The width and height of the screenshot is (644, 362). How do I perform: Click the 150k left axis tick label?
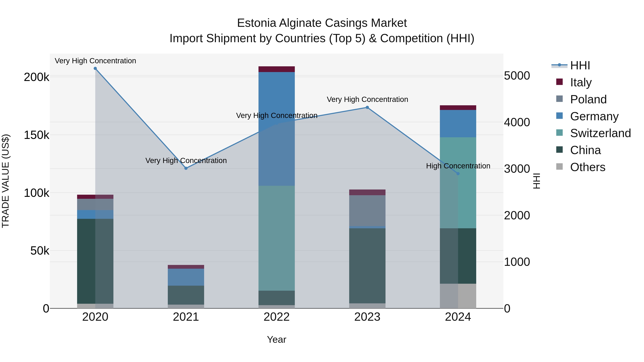[x=36, y=135]
